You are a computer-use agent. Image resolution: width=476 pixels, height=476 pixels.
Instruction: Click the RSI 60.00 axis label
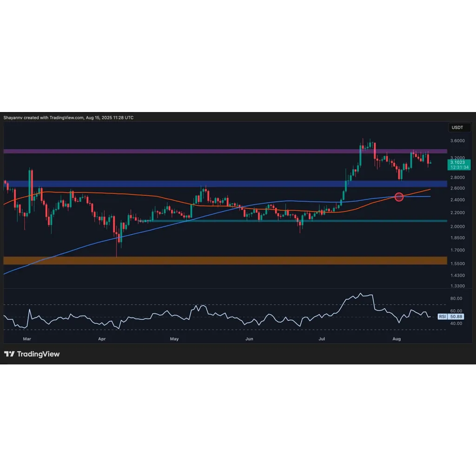456,311
